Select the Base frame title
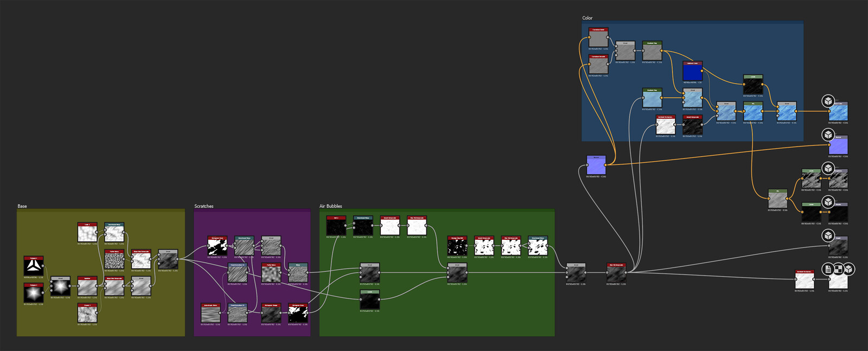Image resolution: width=868 pixels, height=351 pixels. (22, 206)
